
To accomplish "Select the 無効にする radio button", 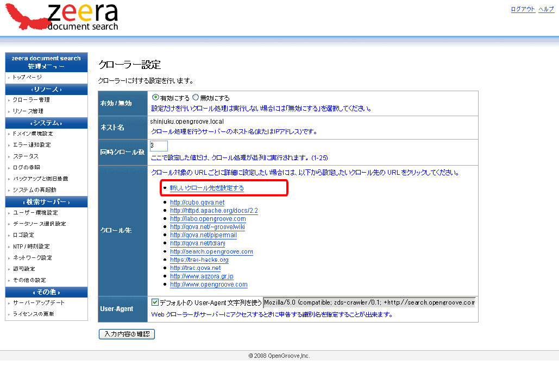I will 196,97.
